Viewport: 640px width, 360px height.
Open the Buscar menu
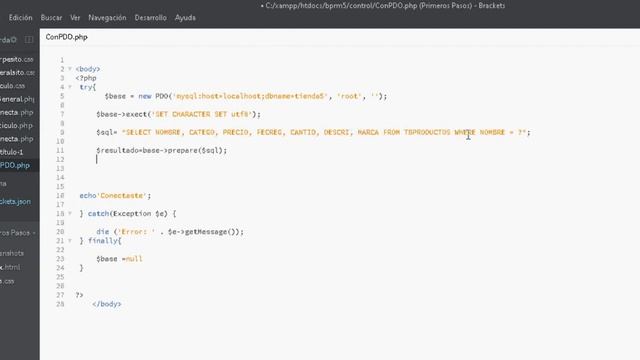click(51, 18)
